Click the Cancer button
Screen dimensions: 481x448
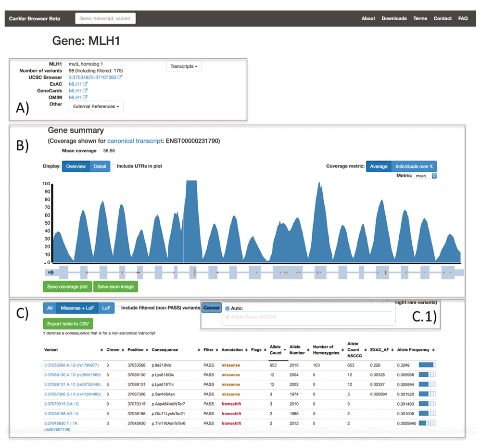point(212,308)
